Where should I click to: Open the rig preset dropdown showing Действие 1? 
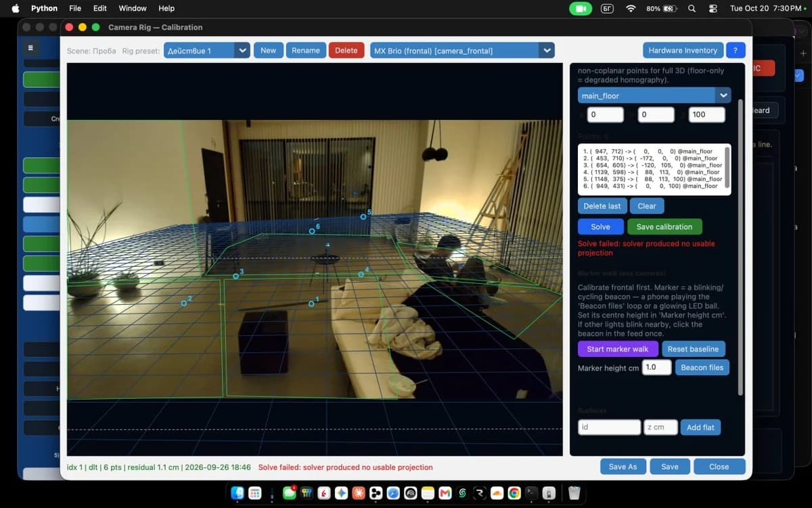click(207, 50)
